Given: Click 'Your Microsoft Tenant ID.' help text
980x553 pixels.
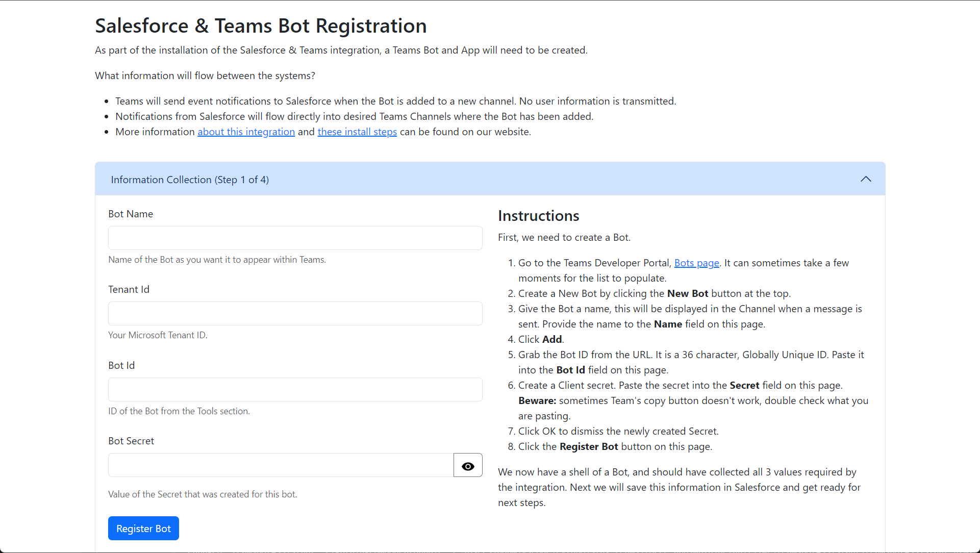Looking at the screenshot, I should click(158, 335).
